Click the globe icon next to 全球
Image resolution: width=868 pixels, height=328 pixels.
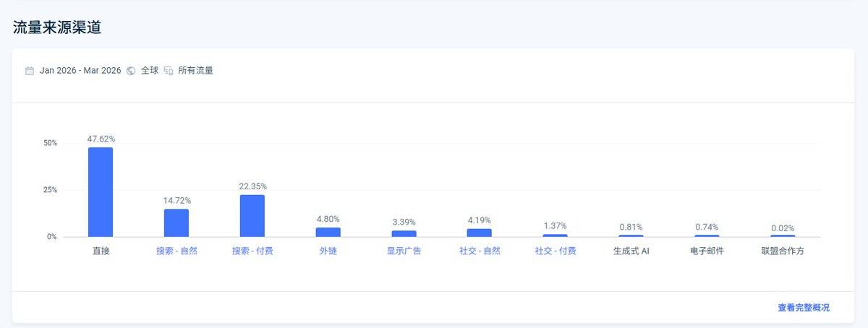(x=131, y=71)
